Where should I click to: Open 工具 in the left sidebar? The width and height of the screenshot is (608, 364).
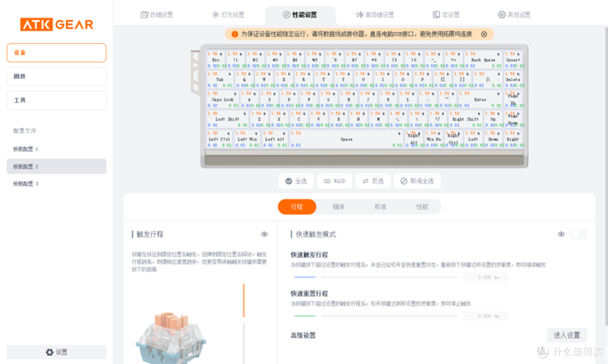pos(57,100)
